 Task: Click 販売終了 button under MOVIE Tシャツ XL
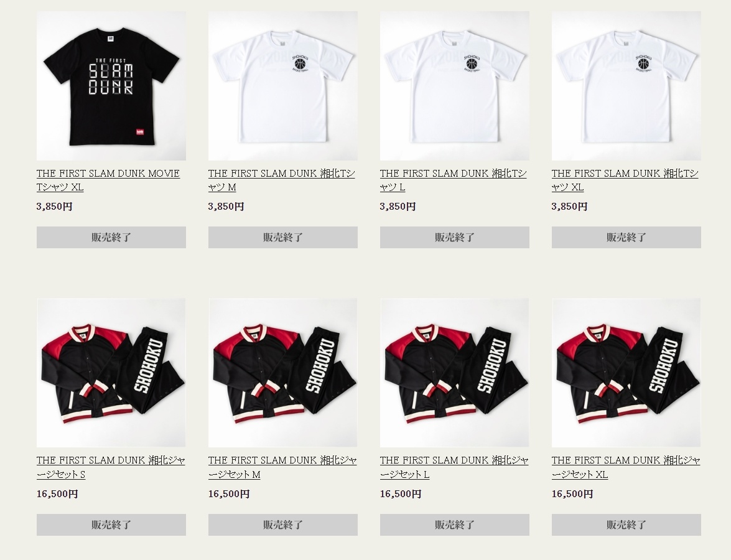click(111, 237)
